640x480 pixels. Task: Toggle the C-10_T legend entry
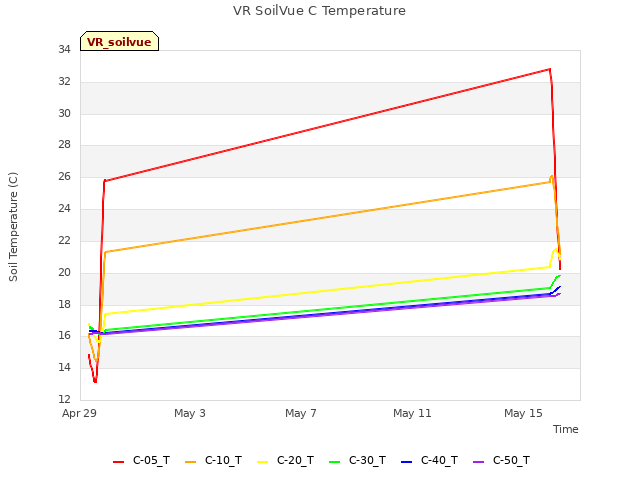tap(213, 461)
